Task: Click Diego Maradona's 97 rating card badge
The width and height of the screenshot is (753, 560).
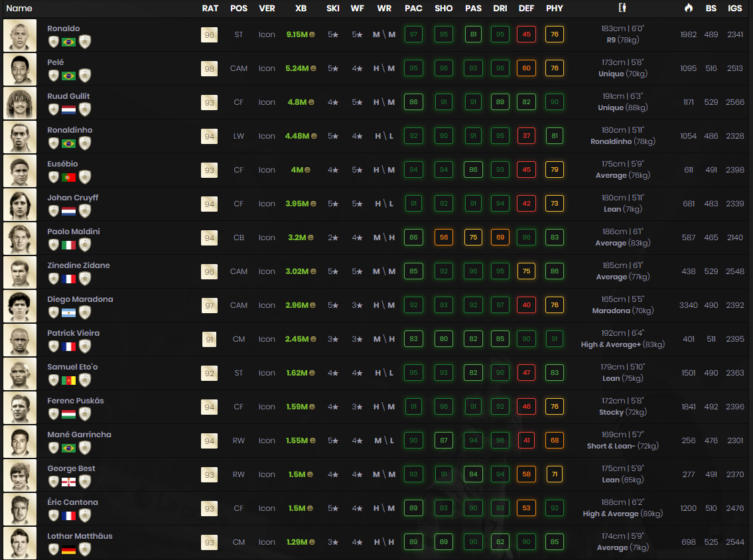Action: [x=210, y=305]
